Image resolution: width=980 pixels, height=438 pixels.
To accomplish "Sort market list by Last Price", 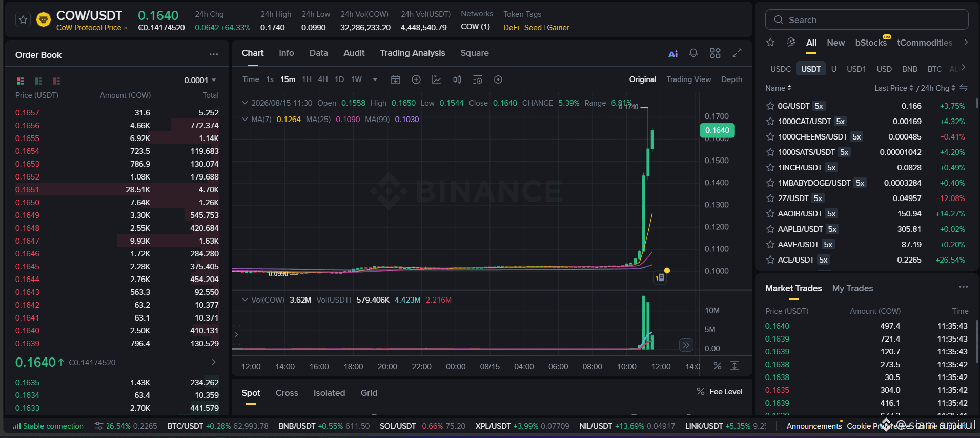I will pos(894,88).
